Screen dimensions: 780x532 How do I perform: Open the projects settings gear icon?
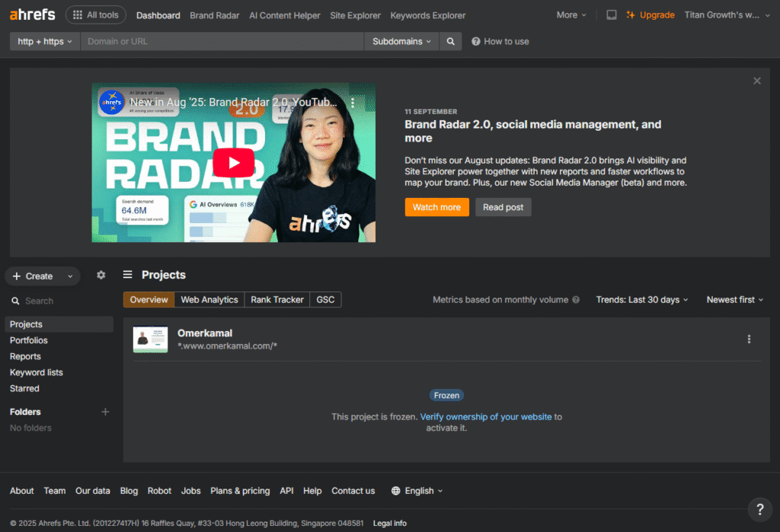pyautogui.click(x=101, y=276)
